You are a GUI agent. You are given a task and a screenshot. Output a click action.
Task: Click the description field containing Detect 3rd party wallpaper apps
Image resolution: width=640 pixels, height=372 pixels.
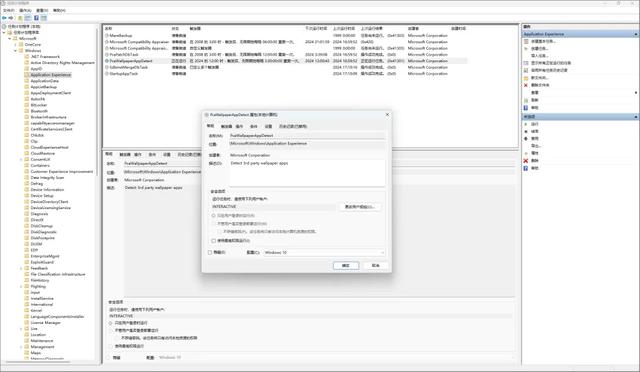[x=307, y=173]
